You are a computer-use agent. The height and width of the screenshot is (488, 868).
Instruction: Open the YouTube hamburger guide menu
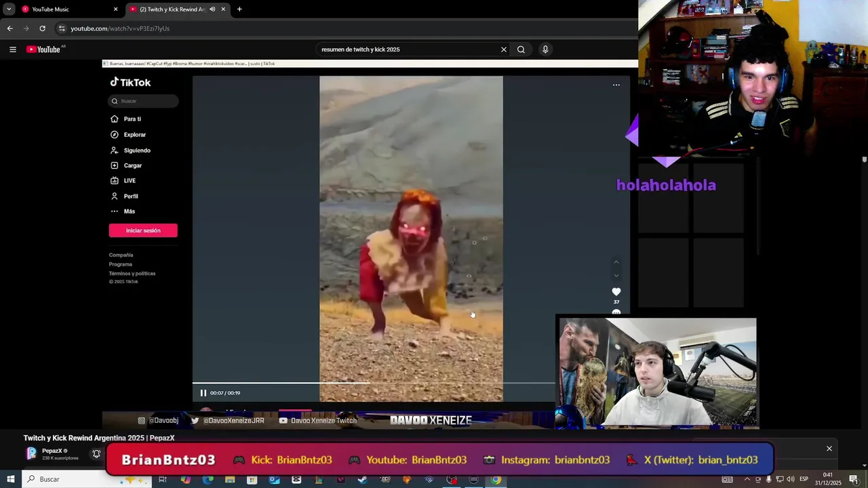coord(12,49)
